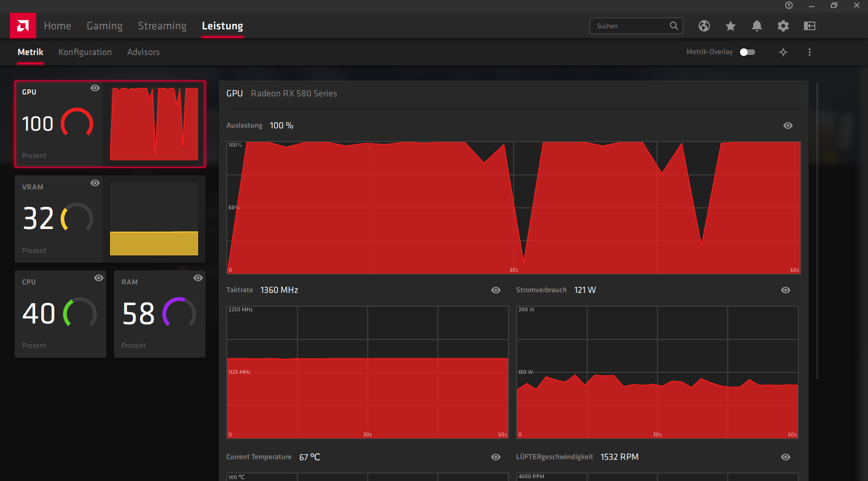Switch to the Konfiguration sub-tab
This screenshot has height=481, width=868.
point(85,52)
